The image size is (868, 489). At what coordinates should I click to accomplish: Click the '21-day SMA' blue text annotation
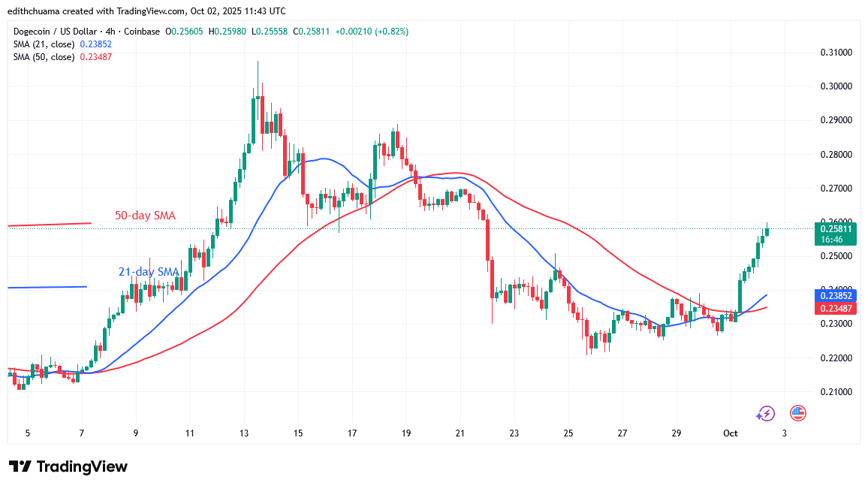(148, 272)
